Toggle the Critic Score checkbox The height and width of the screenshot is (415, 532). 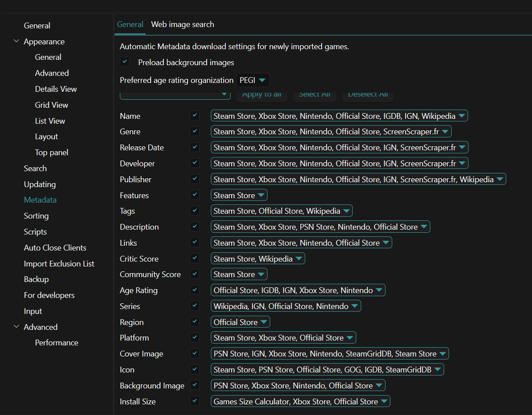coord(195,258)
